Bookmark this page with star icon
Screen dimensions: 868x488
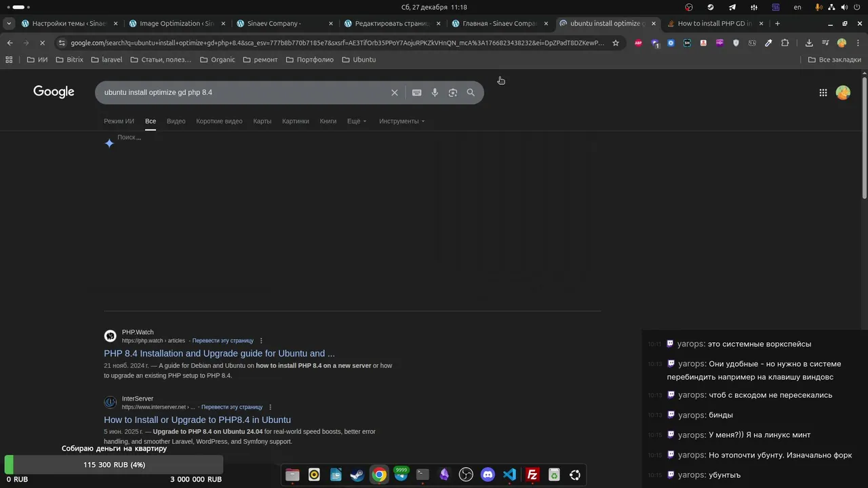tap(616, 43)
